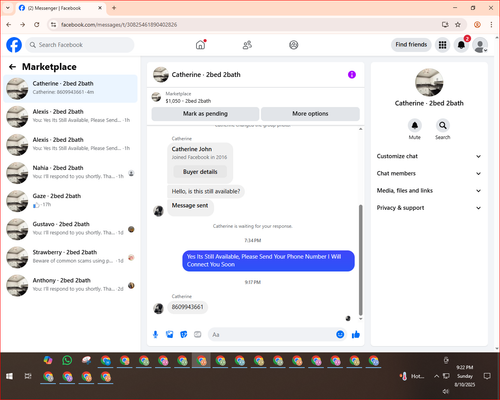Screen dimensions: 500x400
Task: Open the account profile avatar menu
Action: coord(480,45)
